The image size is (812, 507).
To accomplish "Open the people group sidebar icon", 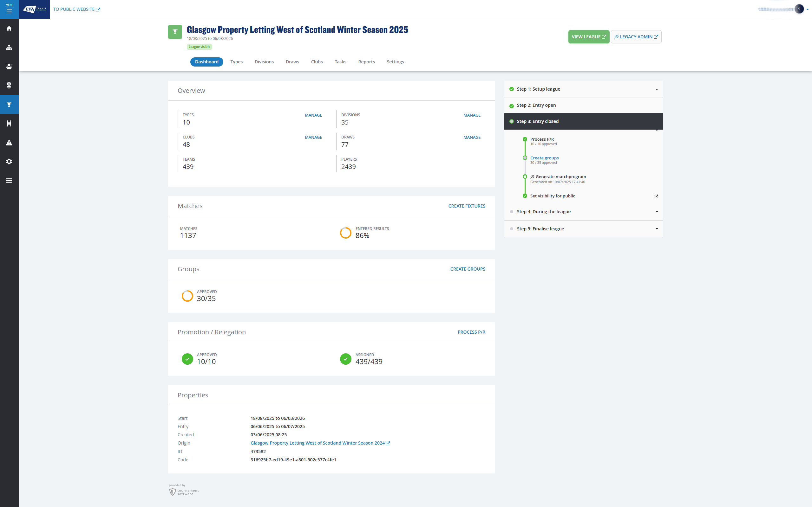I will 10,67.
